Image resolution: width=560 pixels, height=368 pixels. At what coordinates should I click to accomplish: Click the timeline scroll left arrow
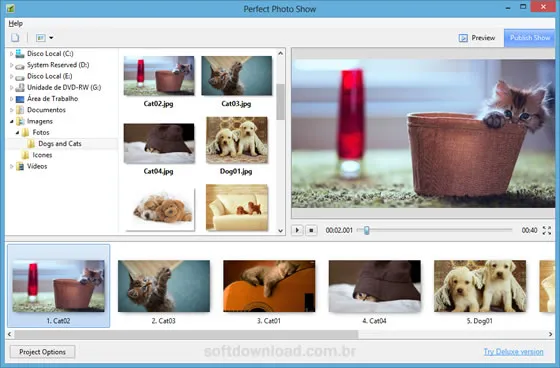[10, 334]
